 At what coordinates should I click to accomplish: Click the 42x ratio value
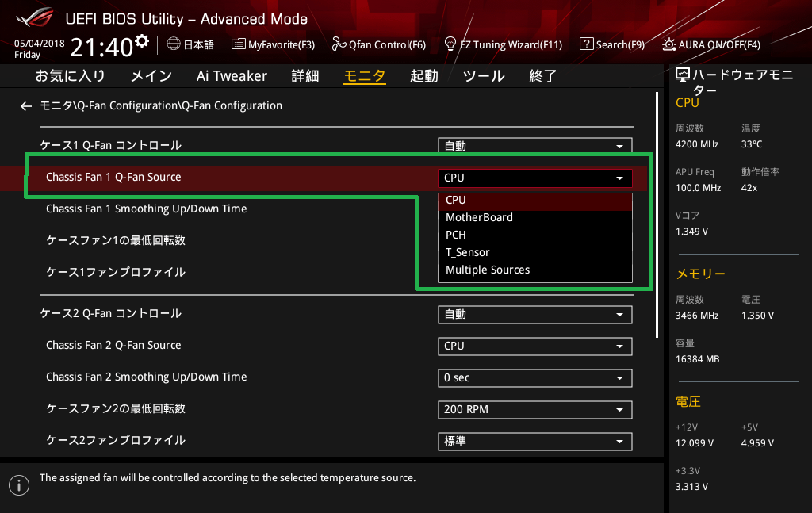[749, 188]
